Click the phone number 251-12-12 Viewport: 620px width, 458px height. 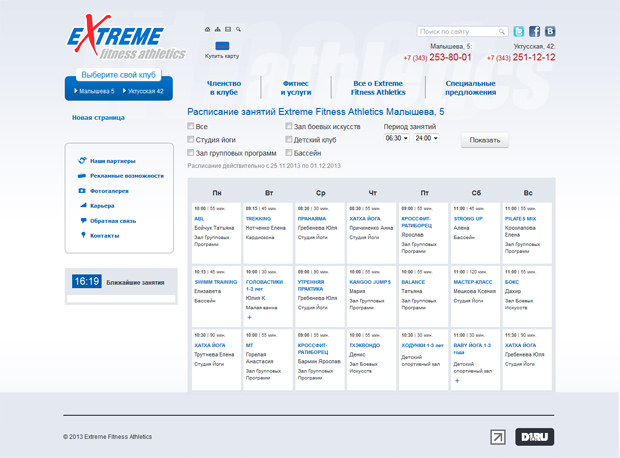(x=534, y=57)
